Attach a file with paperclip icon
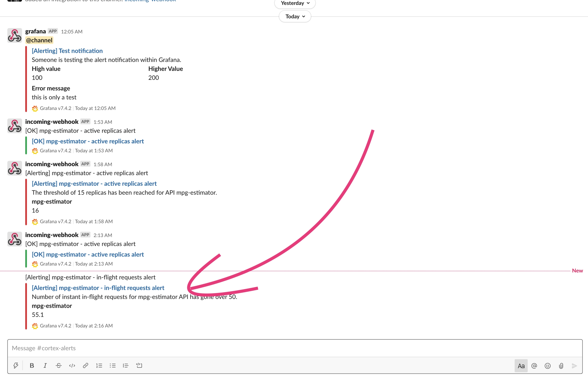588x382 pixels. pyautogui.click(x=561, y=366)
